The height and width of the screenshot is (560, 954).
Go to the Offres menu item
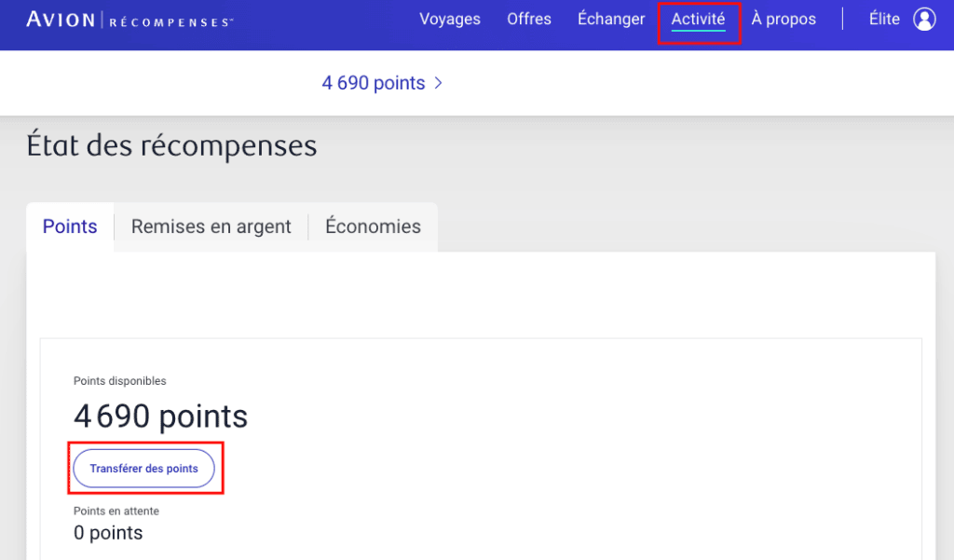(x=529, y=19)
